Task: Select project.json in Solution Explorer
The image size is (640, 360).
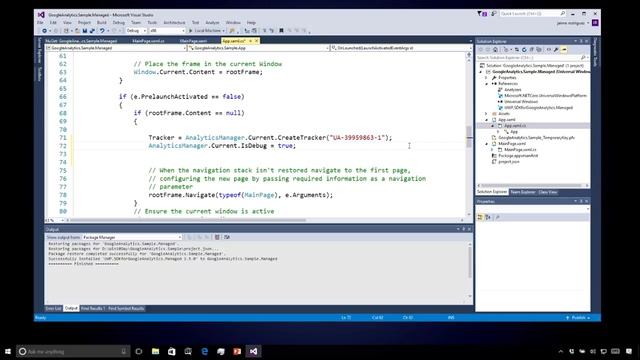Action: 509,162
